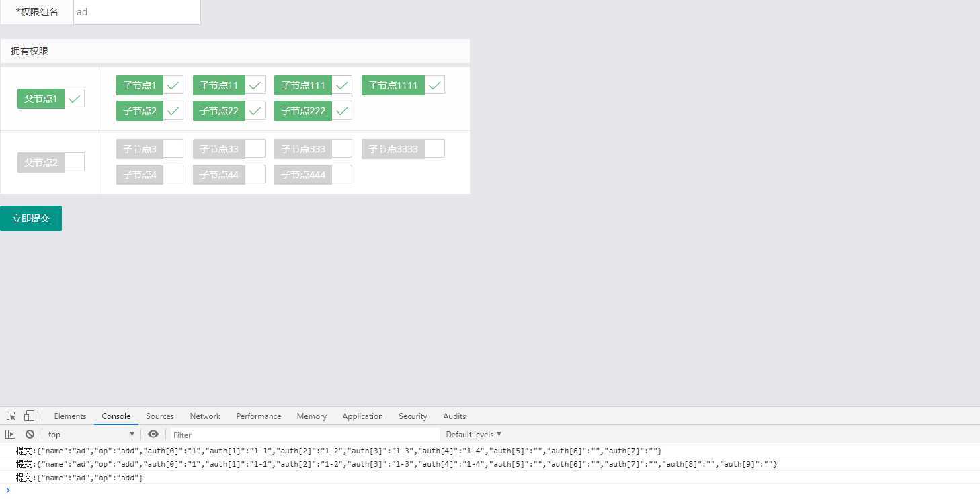Image resolution: width=980 pixels, height=499 pixels.
Task: Check the 父节点2 checkbox
Action: coord(51,163)
